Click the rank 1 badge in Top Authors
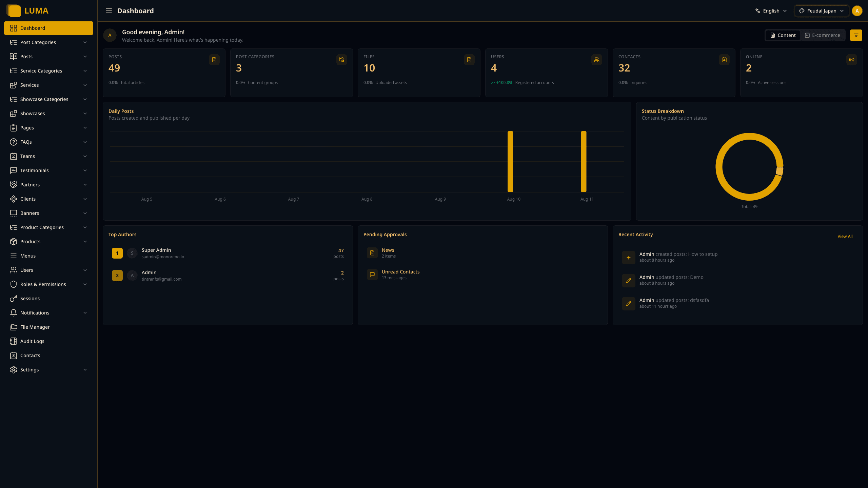868x488 pixels. [117, 253]
